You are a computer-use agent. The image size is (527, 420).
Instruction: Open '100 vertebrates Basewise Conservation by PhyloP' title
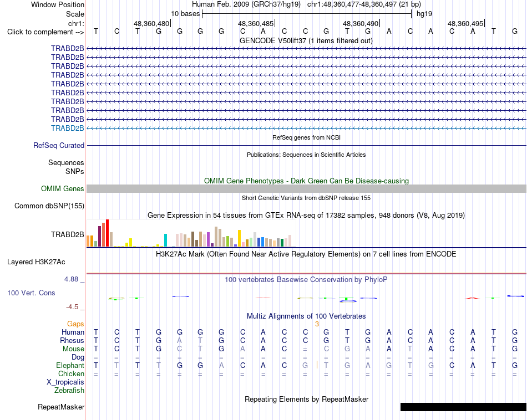click(306, 280)
